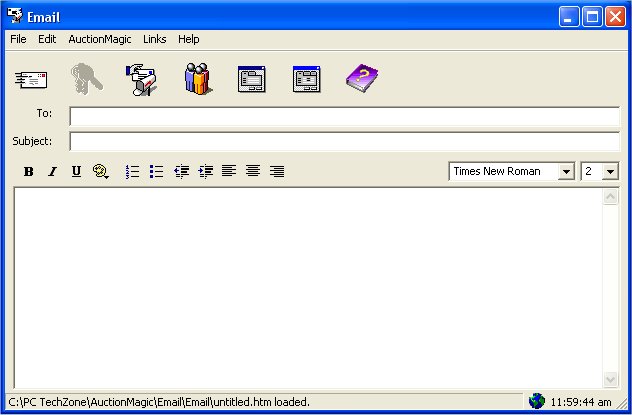Click the purple help book icon

[x=361, y=79]
